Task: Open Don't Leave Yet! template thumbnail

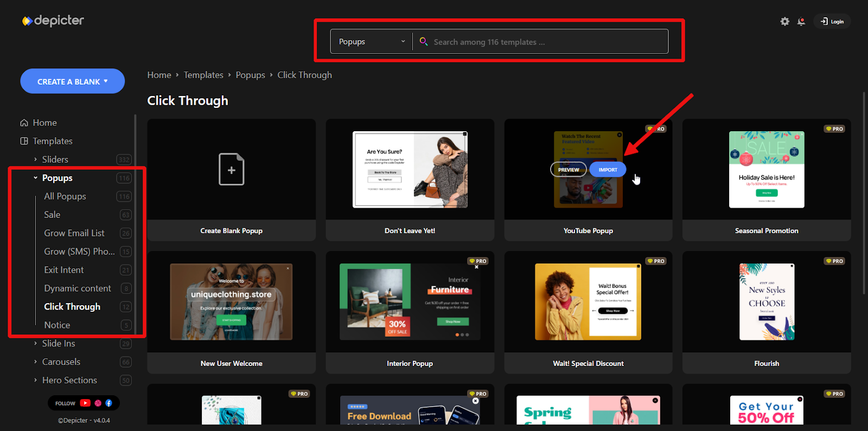Action: coord(410,170)
